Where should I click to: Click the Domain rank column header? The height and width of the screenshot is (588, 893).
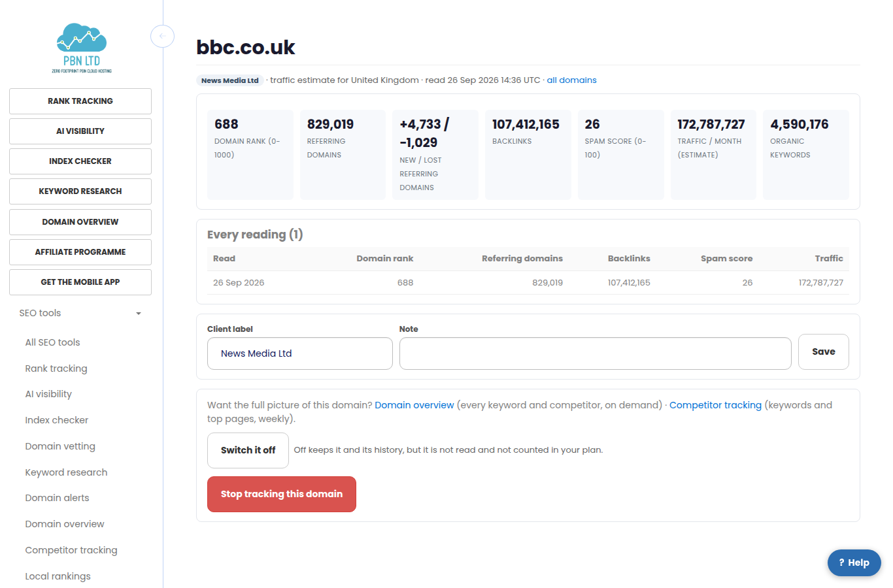click(385, 259)
